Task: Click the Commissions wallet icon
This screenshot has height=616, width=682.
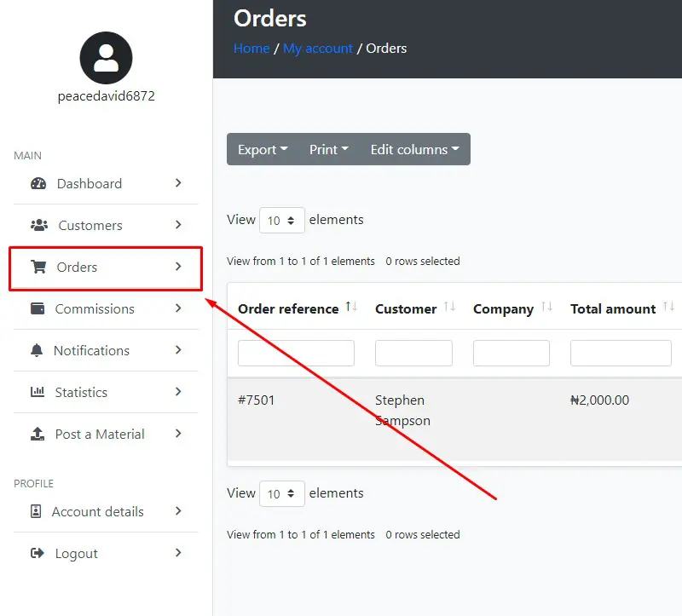Action: [38, 308]
